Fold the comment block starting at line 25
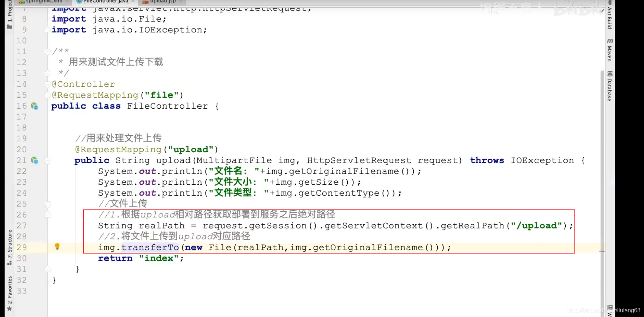Image resolution: width=644 pixels, height=317 pixels. tap(48, 204)
